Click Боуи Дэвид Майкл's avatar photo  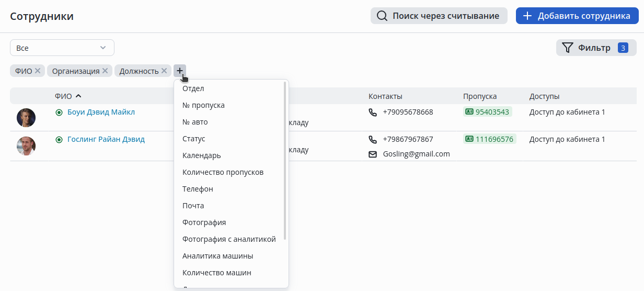[x=26, y=118]
